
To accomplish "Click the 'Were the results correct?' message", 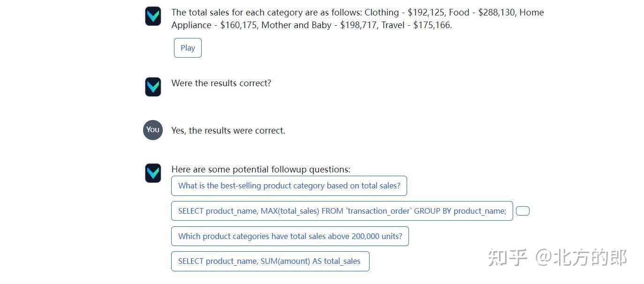I will (x=221, y=83).
